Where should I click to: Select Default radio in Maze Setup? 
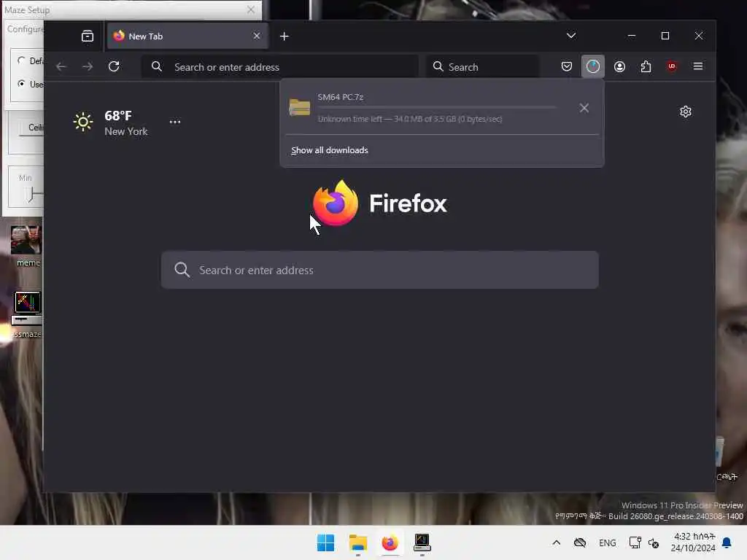point(21,61)
